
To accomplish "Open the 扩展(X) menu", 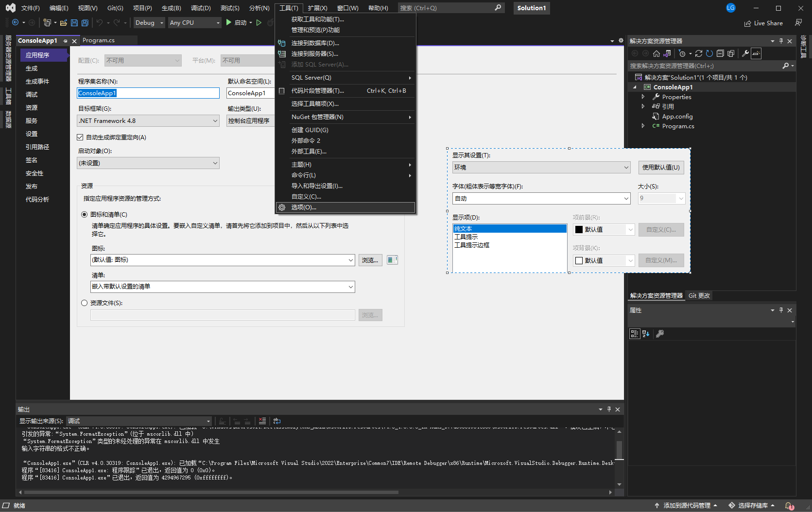I will tap(317, 8).
